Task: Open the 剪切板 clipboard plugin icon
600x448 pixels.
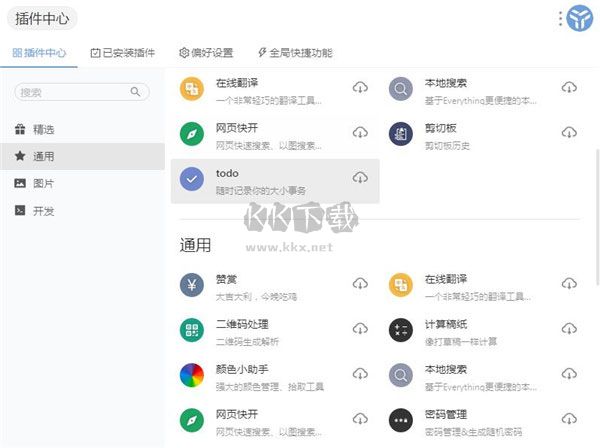Action: [x=401, y=134]
